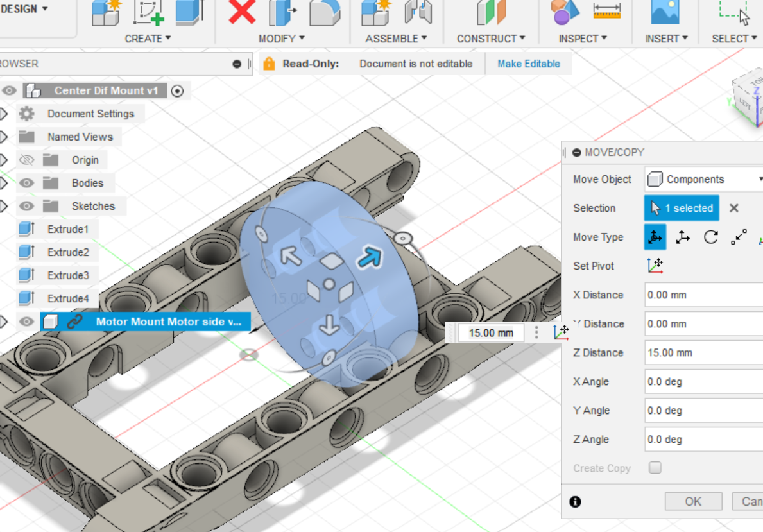Expand the Named Views node
Screen dimensions: 763x532
[x=4, y=137]
